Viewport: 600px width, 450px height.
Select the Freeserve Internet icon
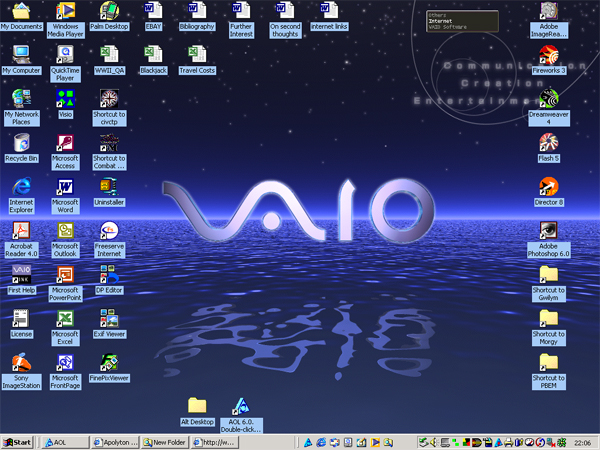click(109, 231)
